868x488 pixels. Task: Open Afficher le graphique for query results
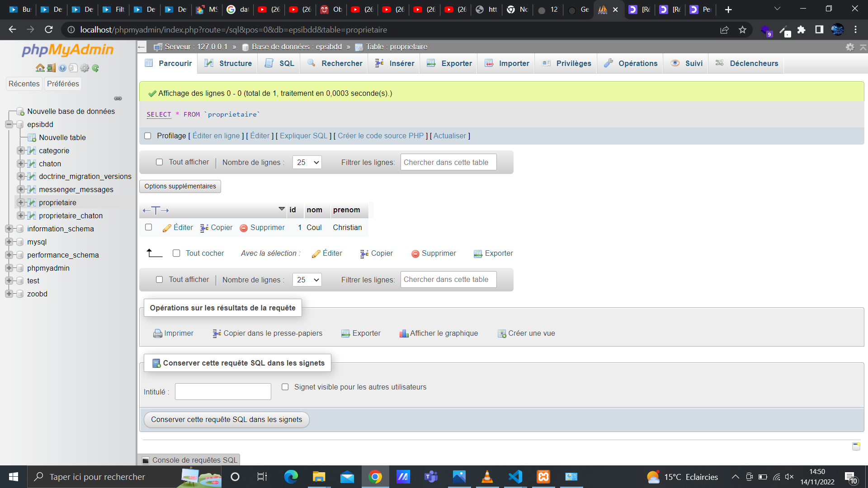[438, 333]
